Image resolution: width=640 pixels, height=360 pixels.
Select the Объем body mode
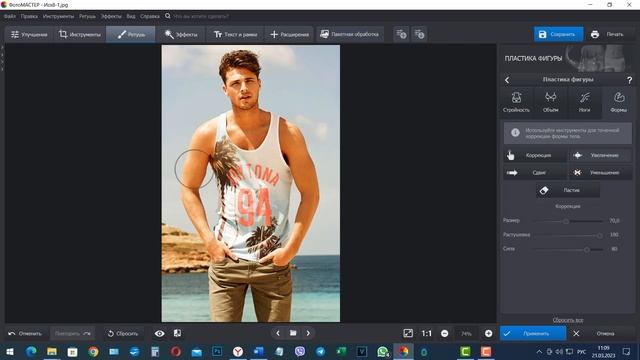pos(551,102)
